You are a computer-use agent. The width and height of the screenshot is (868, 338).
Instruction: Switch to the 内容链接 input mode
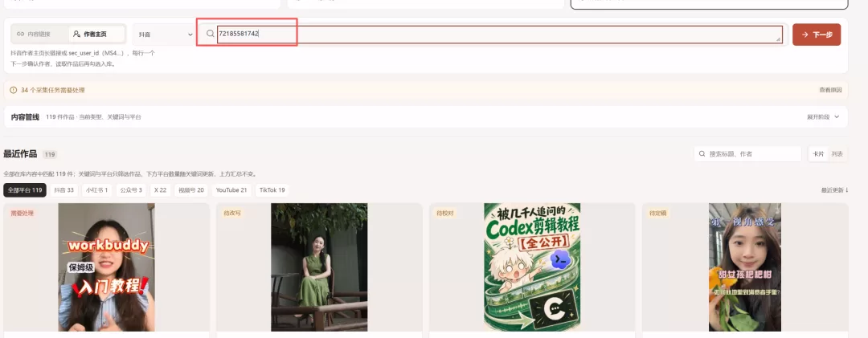pyautogui.click(x=40, y=34)
